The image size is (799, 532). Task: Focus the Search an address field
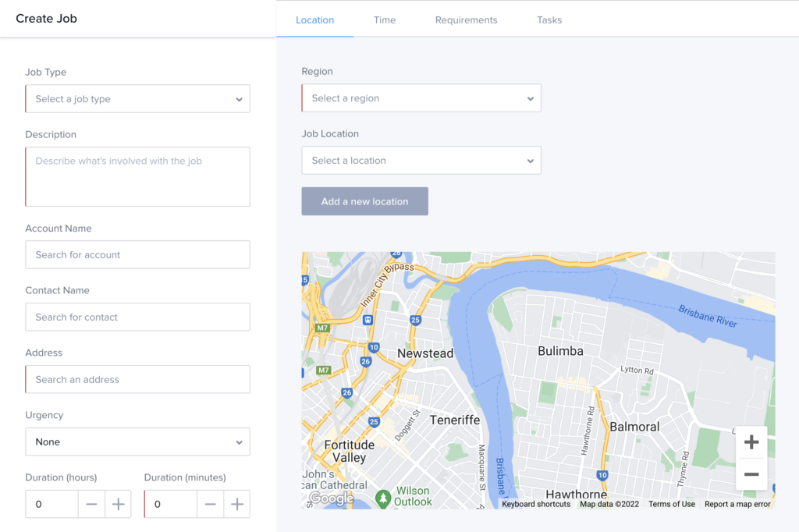[x=137, y=380]
